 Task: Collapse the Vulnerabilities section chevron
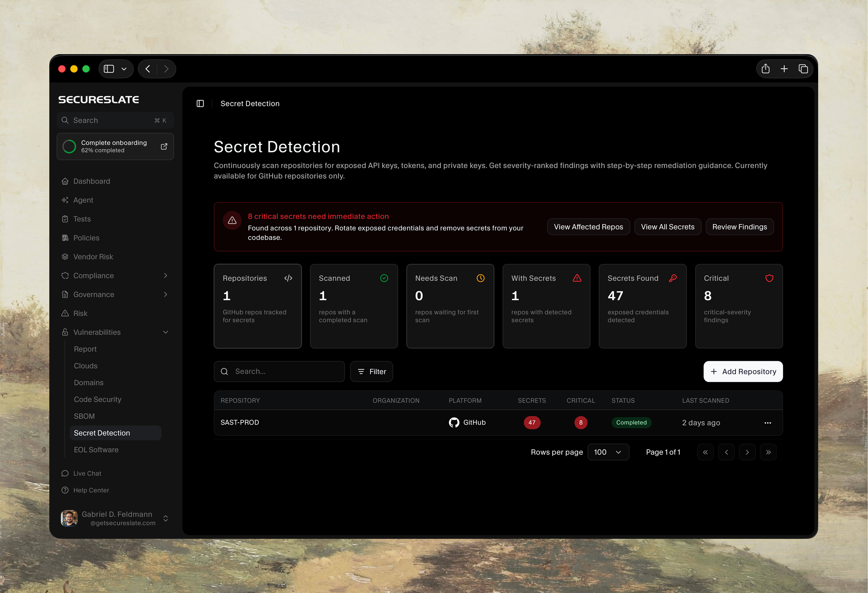point(165,332)
